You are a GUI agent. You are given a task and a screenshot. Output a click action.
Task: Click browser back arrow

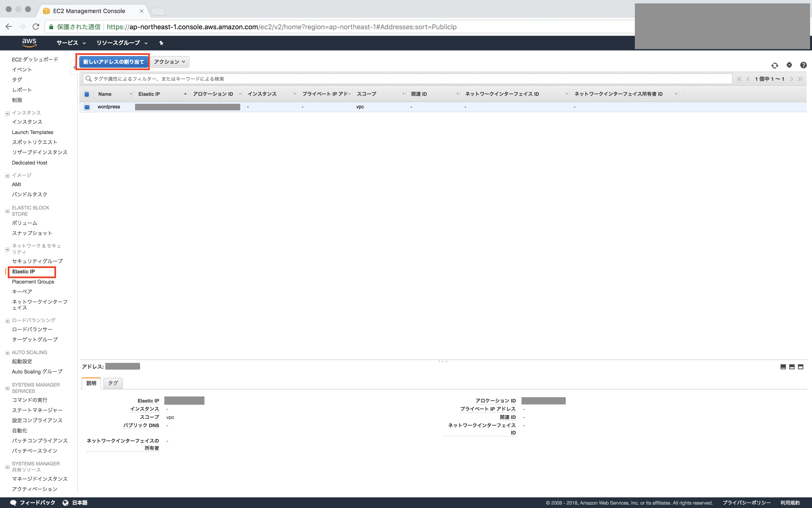click(x=9, y=27)
